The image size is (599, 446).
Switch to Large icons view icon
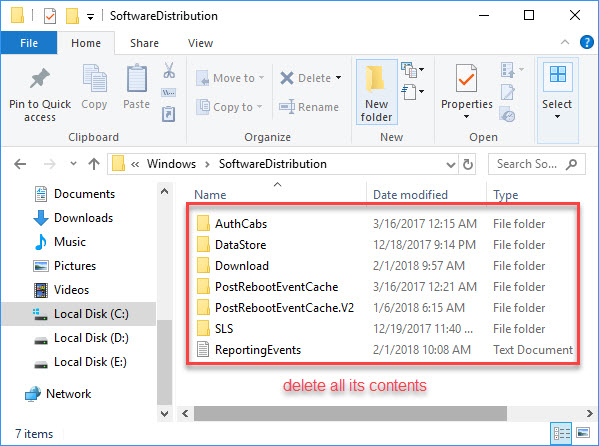[x=583, y=433]
